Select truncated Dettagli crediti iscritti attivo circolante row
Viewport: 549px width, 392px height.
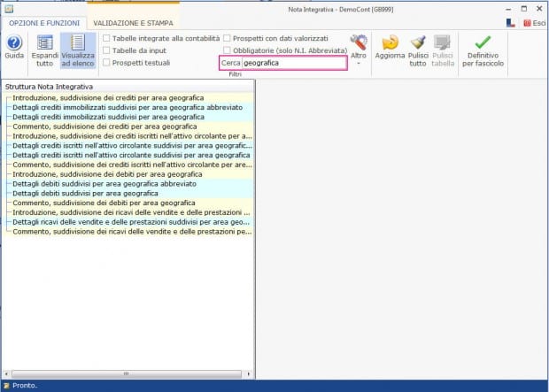(132, 146)
